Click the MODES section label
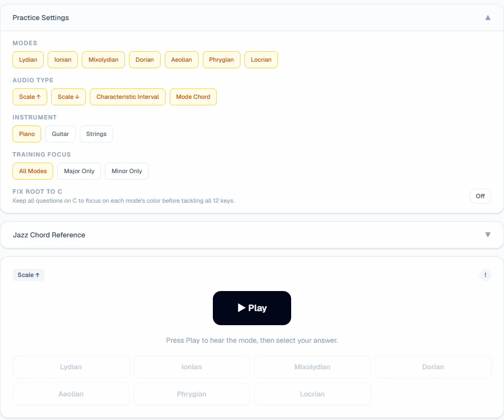Image resolution: width=504 pixels, height=420 pixels. click(25, 43)
